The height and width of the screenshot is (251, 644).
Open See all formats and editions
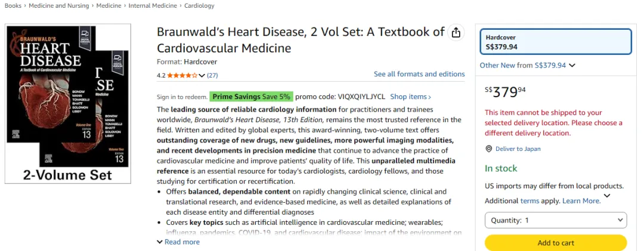419,74
